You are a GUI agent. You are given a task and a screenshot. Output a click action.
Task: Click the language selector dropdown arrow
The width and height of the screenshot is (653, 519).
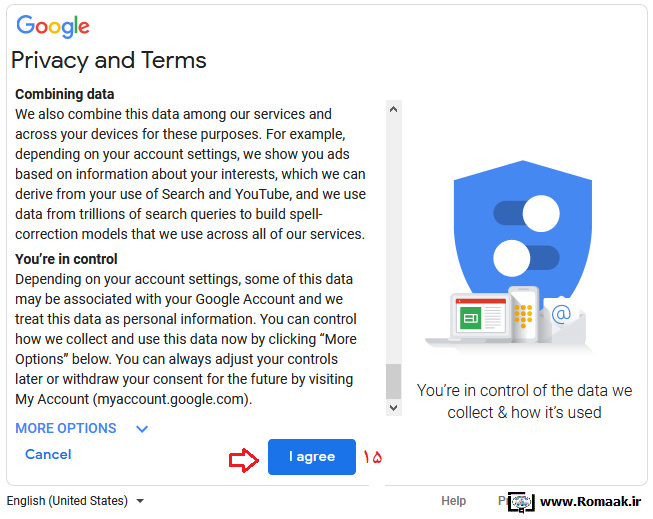(x=140, y=501)
